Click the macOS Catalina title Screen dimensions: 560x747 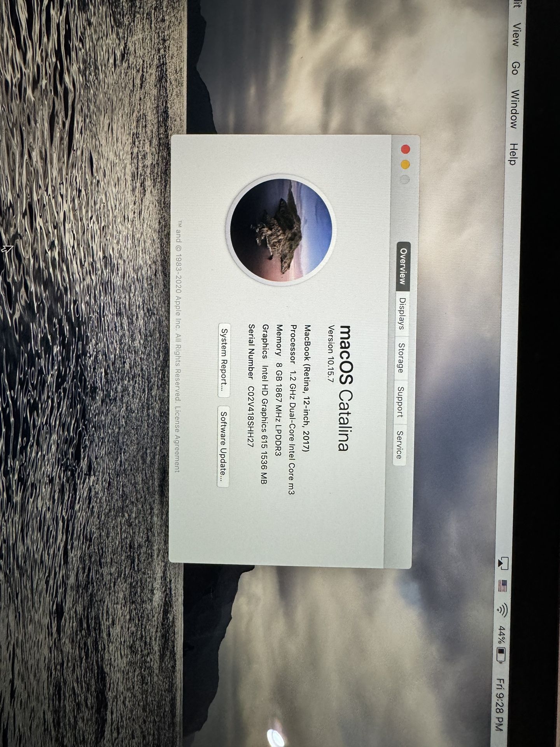point(345,388)
